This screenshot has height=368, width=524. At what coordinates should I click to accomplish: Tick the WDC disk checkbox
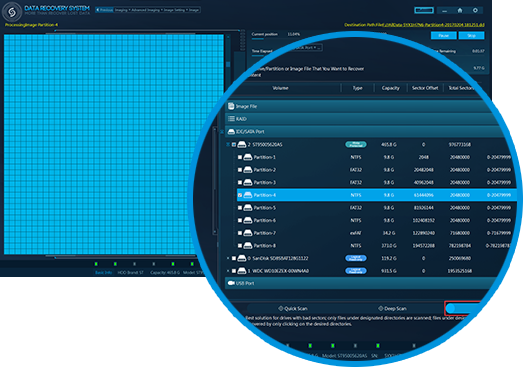coord(234,271)
